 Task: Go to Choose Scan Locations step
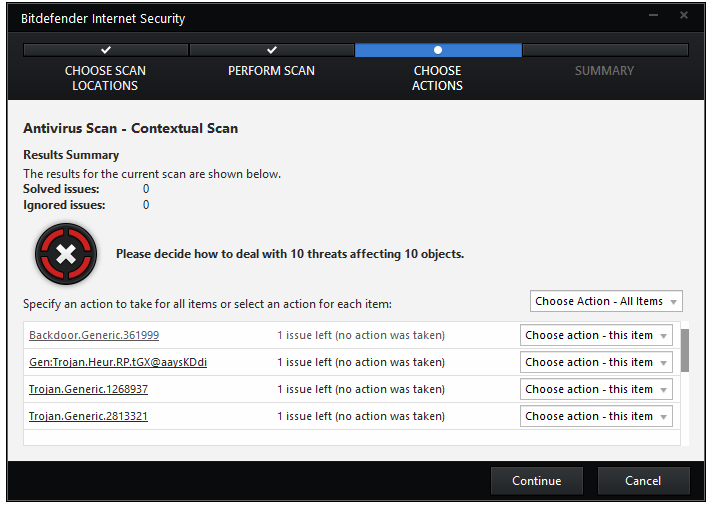coord(105,78)
